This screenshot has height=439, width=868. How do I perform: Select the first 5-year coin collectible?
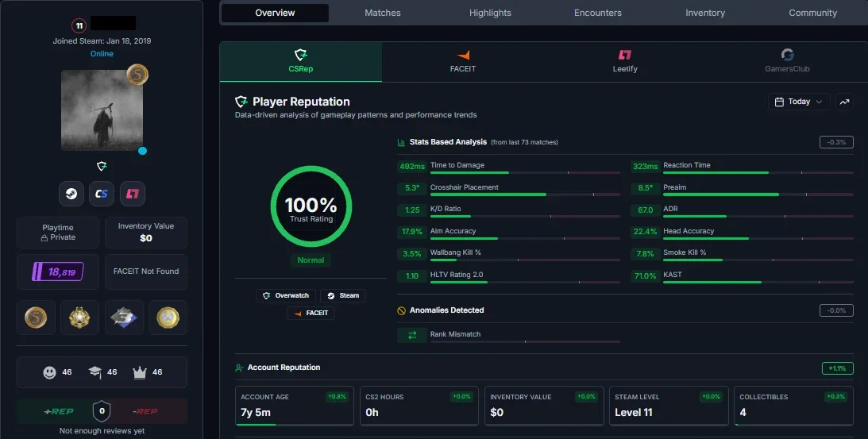(36, 318)
